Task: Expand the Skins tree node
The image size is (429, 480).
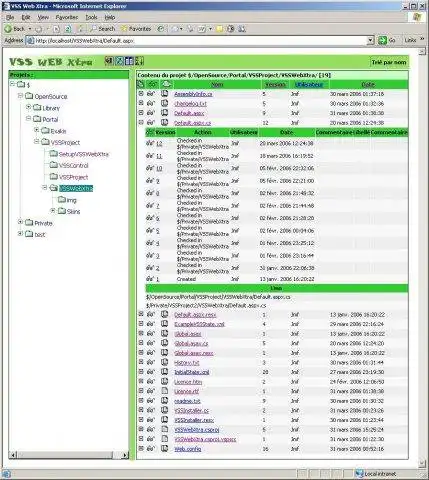Action: [x=53, y=211]
